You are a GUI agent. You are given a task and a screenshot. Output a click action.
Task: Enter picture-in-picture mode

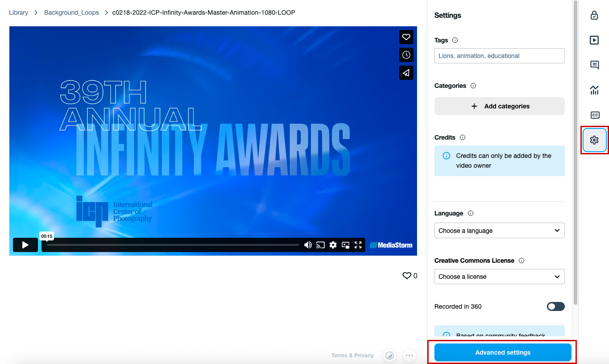(x=345, y=244)
